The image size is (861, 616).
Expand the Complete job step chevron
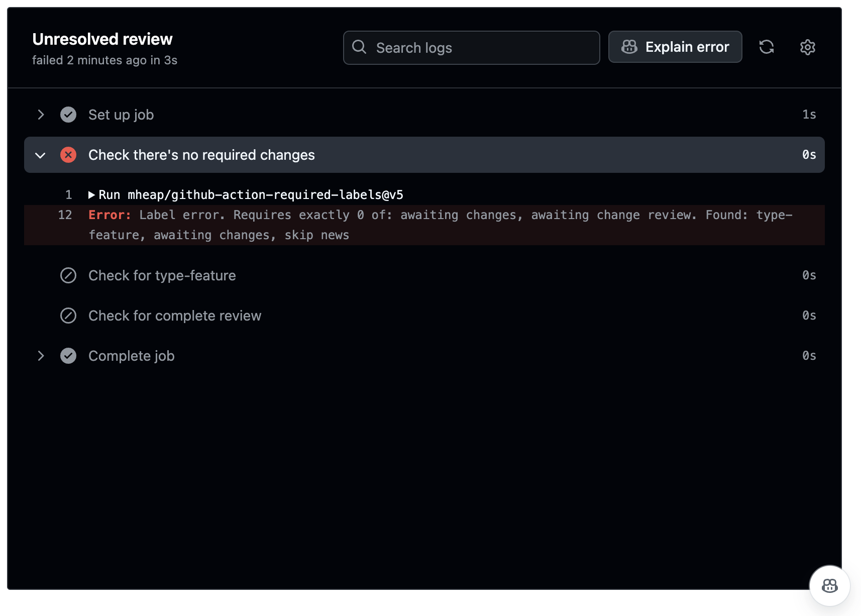[41, 356]
